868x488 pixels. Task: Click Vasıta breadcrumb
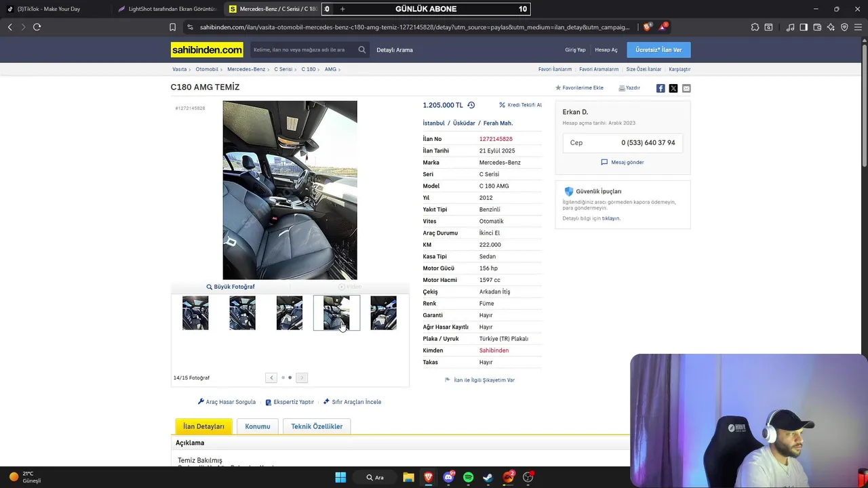pyautogui.click(x=179, y=69)
